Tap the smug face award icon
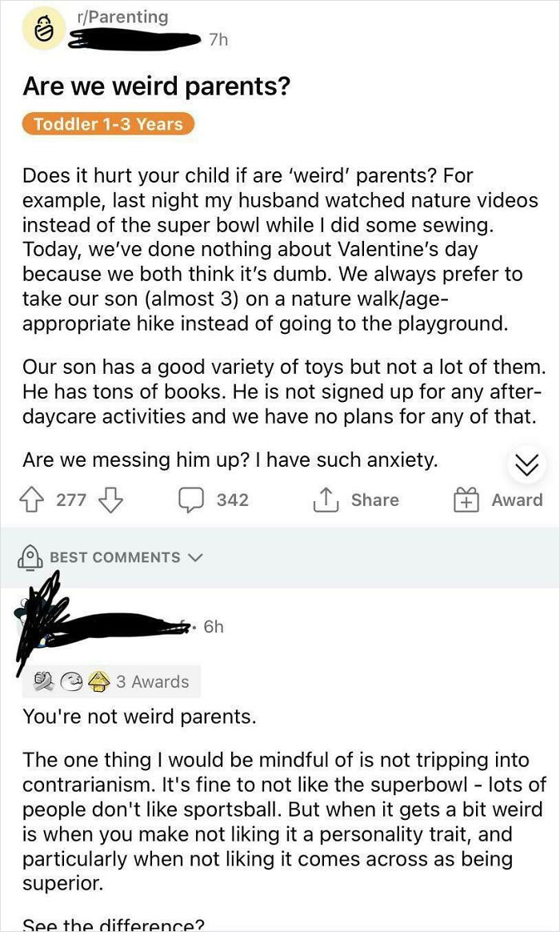This screenshot has width=560, height=932. [70, 681]
